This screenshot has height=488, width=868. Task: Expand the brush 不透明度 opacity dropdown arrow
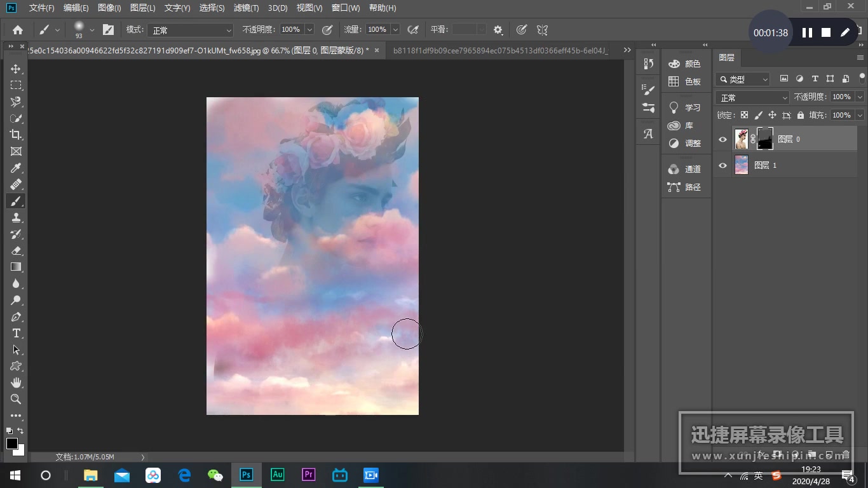pos(309,30)
